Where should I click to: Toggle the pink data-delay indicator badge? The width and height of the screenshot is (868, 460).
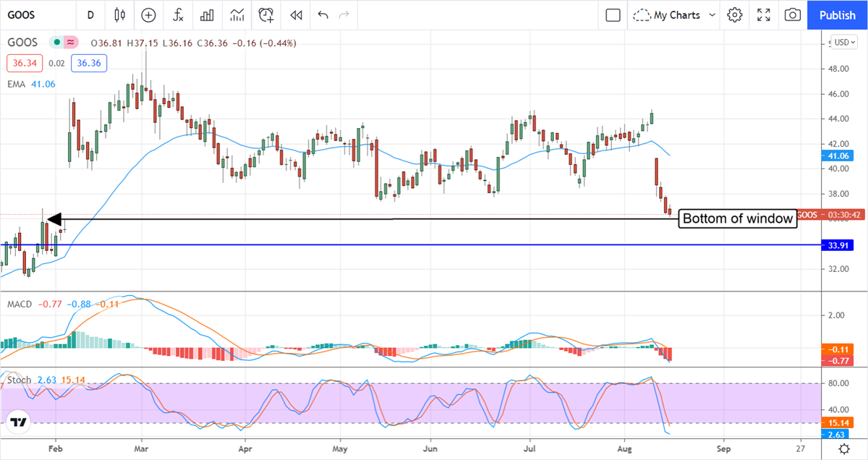click(x=70, y=43)
